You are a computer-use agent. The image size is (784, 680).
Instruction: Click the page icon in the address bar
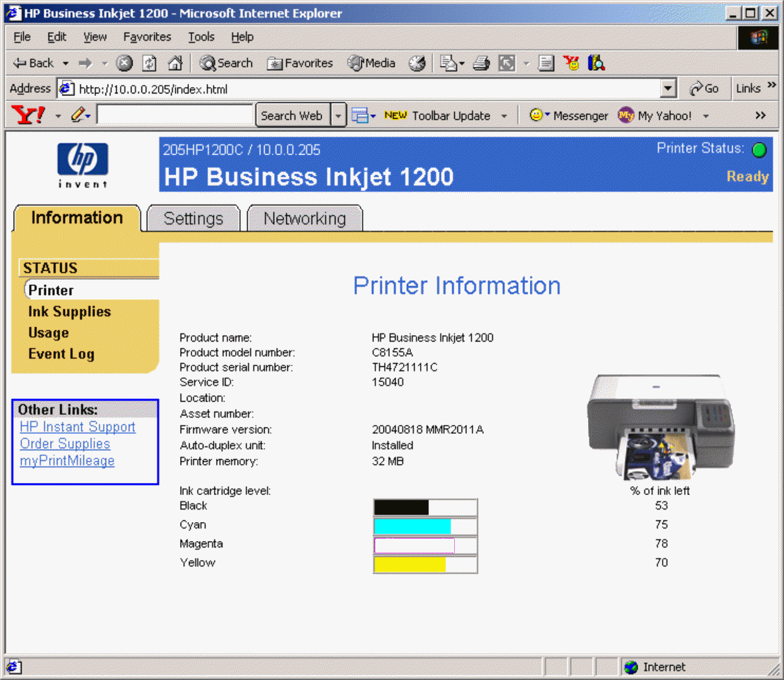click(x=67, y=89)
